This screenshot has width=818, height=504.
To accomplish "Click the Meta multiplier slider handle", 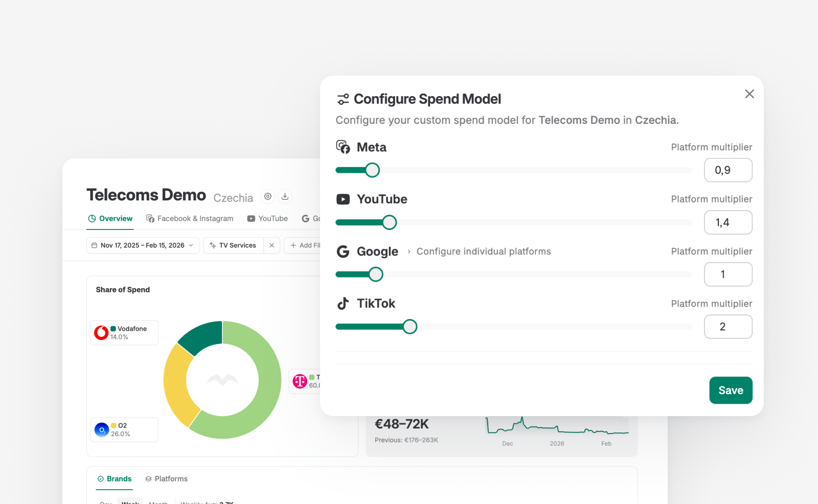I will (373, 170).
